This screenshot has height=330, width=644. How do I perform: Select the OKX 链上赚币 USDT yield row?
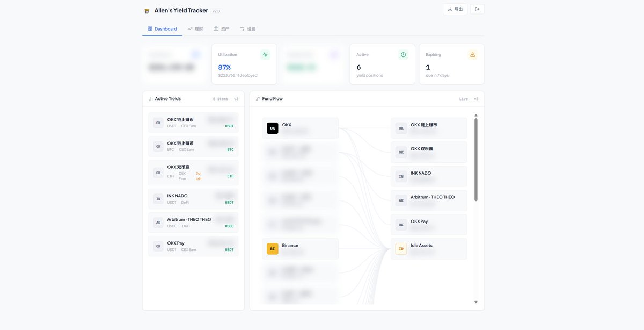(x=193, y=123)
